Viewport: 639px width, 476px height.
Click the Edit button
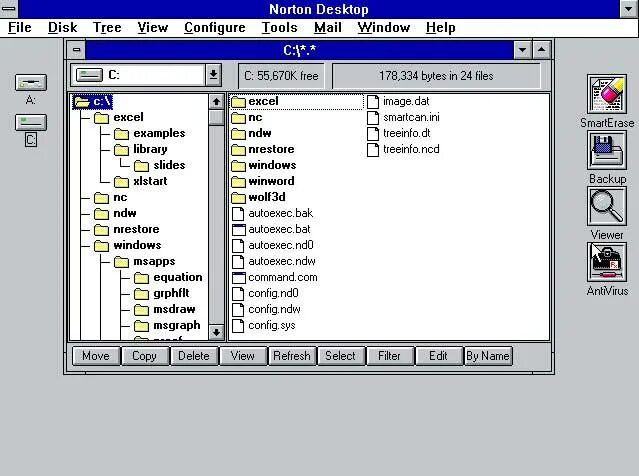tap(438, 356)
